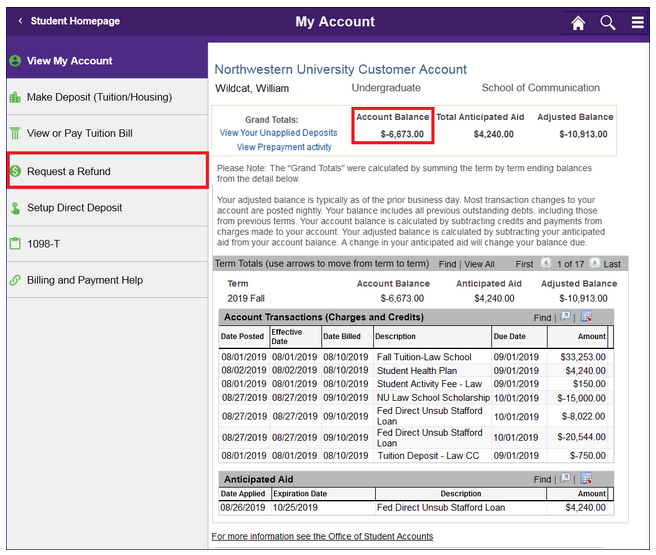Click Find in Term Totals bar

point(447,264)
